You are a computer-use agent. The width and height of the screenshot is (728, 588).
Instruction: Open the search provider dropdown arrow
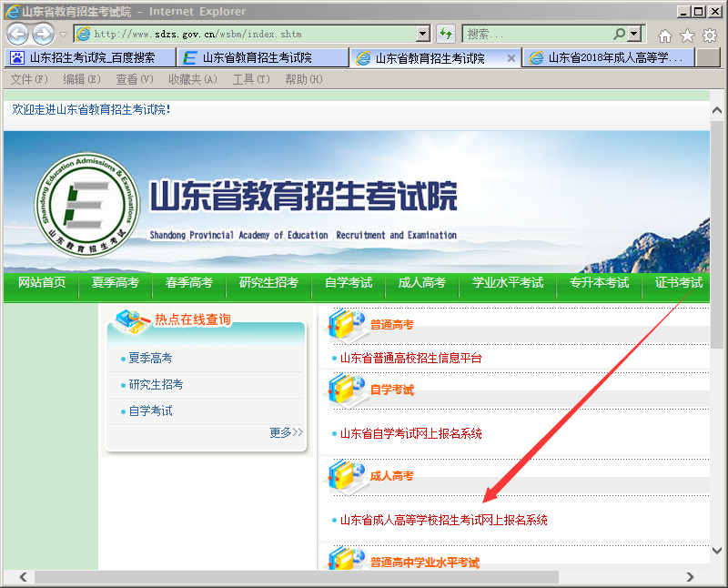coord(634,34)
